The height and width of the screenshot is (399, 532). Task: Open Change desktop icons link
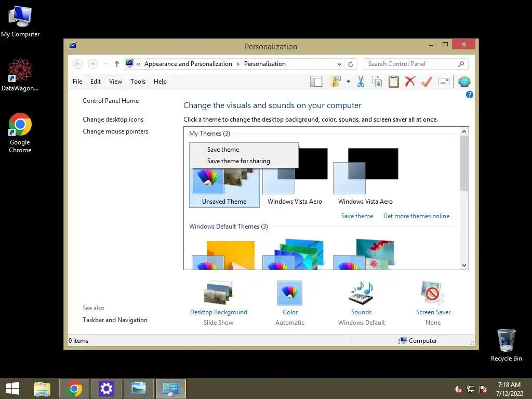113,119
